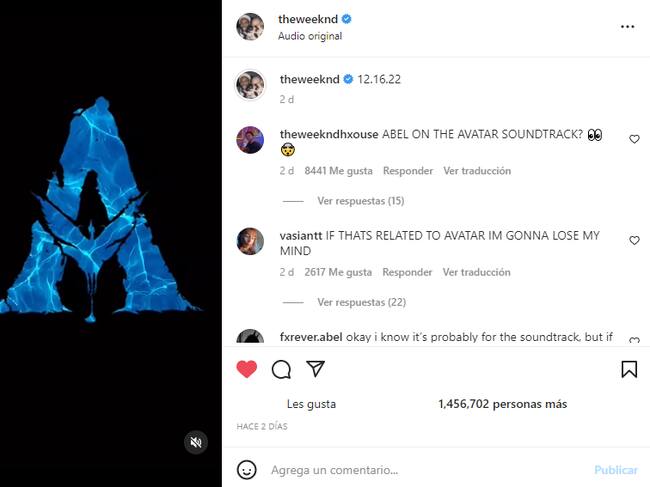Viewport: 650px width, 487px height.
Task: Unmute the video with speaker icon
Action: click(x=196, y=442)
